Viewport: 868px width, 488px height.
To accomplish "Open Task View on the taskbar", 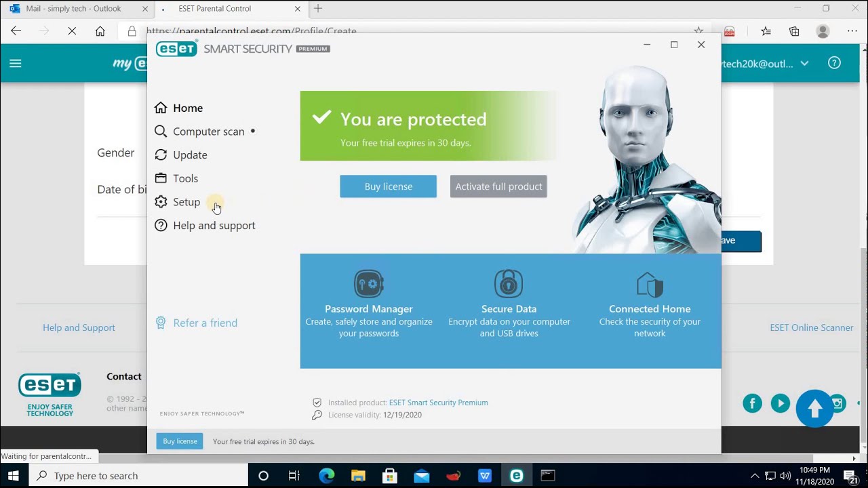I will tap(294, 476).
